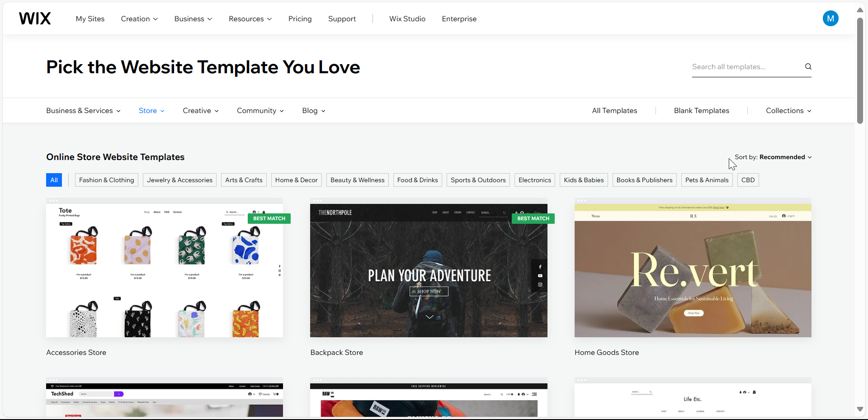Click the page scrollbar up arrow
The width and height of the screenshot is (868, 420).
coord(860,9)
